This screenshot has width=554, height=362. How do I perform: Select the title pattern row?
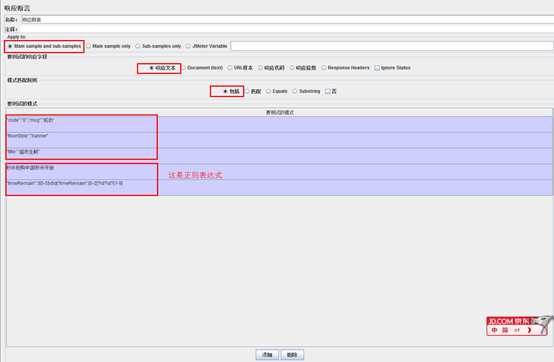(279, 156)
